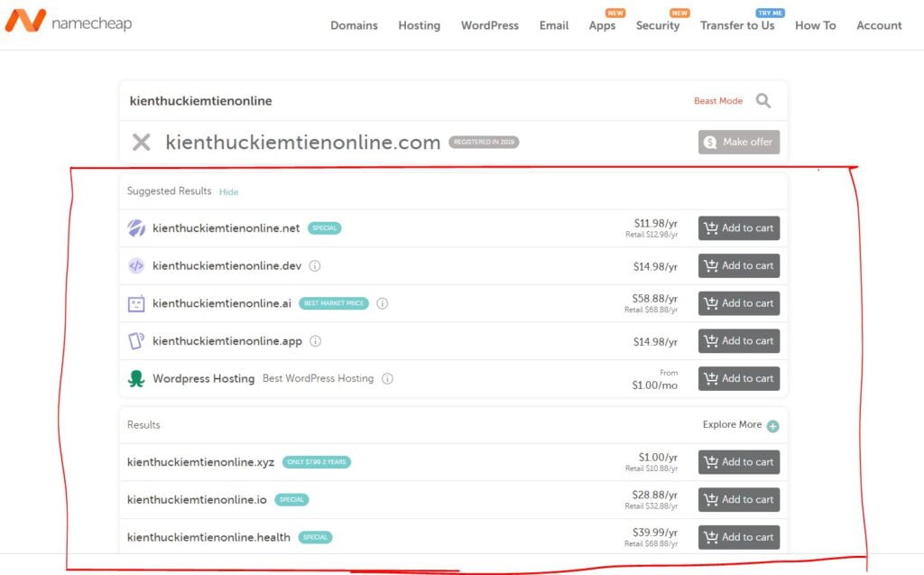Add kienthuckiemtienonline.health to cart

point(739,537)
